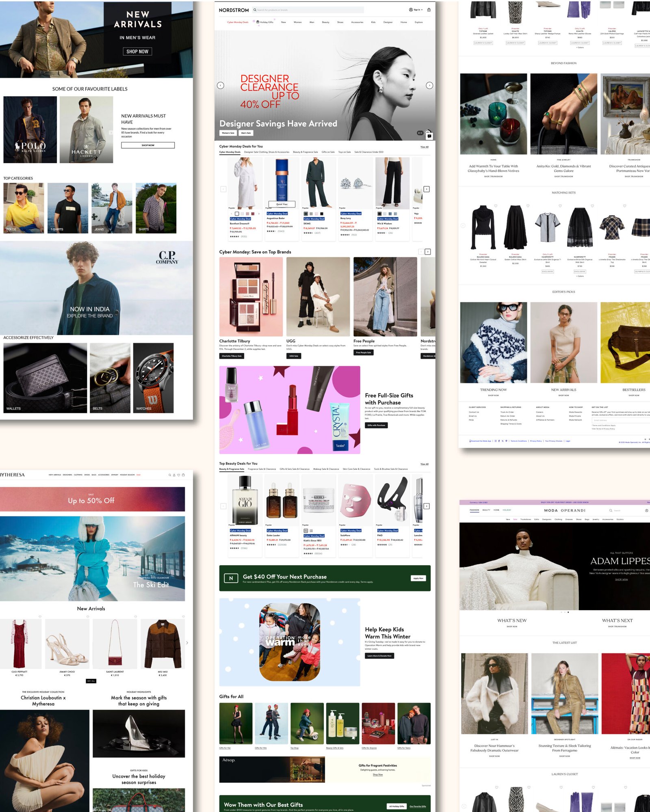Open the Designer menu in Nordstrom navigation

[x=388, y=22]
